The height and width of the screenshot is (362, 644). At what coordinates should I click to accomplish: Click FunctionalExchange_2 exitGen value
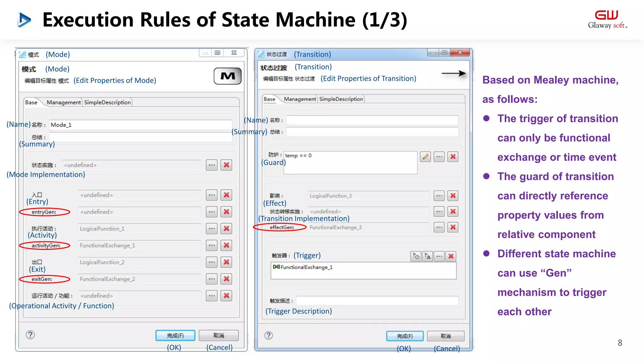[139, 279]
